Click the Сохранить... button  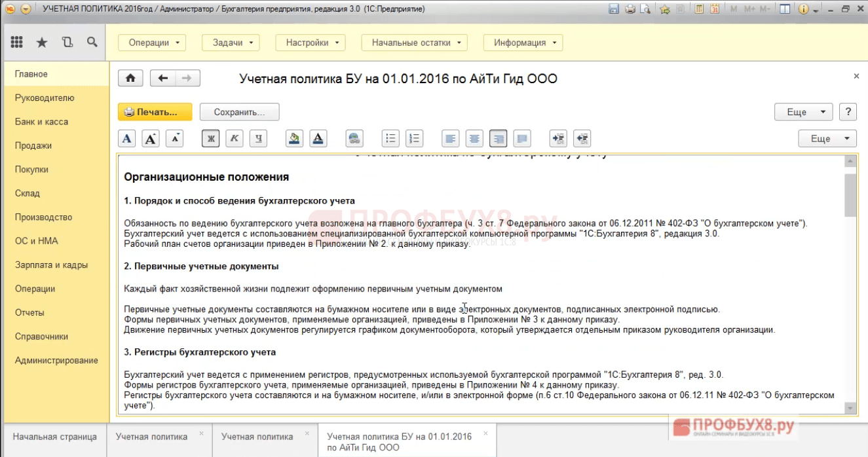pyautogui.click(x=240, y=112)
